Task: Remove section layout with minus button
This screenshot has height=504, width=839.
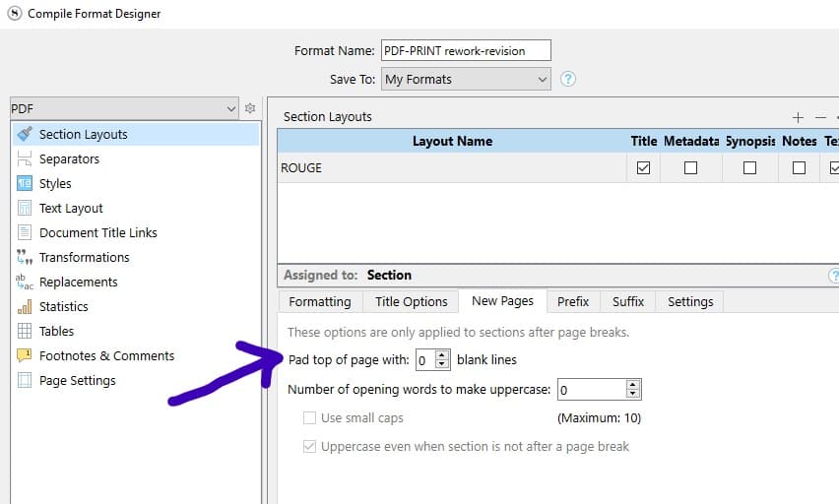Action: (820, 117)
